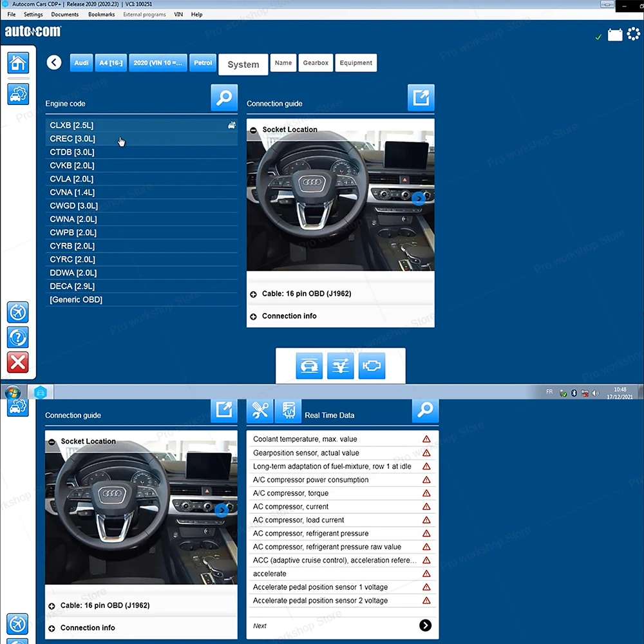Select engine code CVNA [1.4L]
644x644 pixels.
72,193
